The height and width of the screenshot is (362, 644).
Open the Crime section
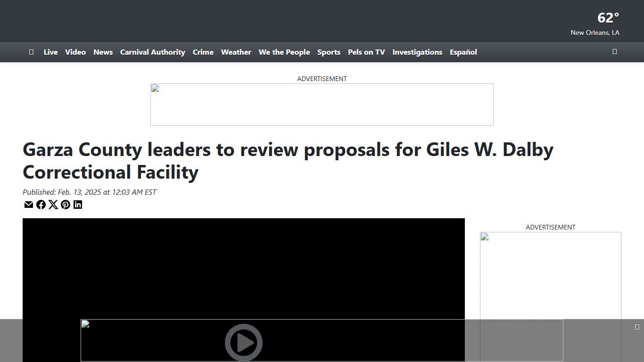pyautogui.click(x=203, y=52)
